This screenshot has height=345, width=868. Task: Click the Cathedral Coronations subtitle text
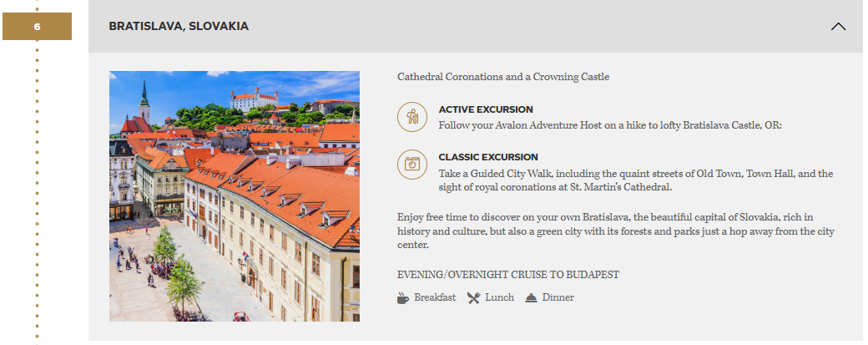(x=503, y=77)
